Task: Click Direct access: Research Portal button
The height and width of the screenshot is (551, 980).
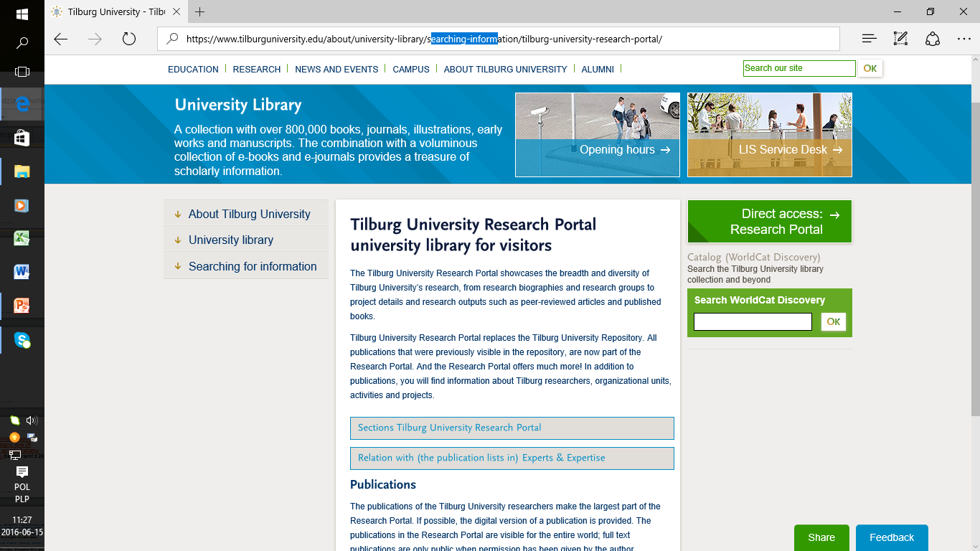Action: click(x=770, y=221)
